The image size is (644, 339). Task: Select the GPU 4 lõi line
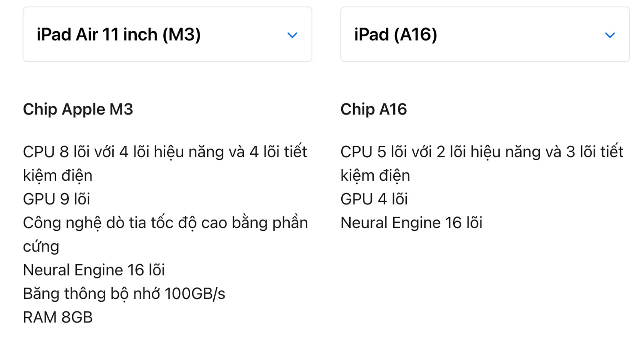pos(374,199)
